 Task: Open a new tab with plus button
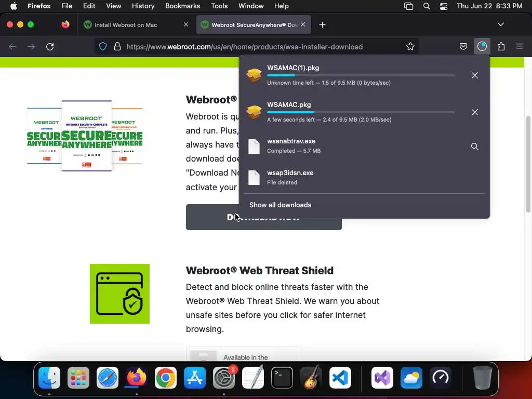coord(322,25)
